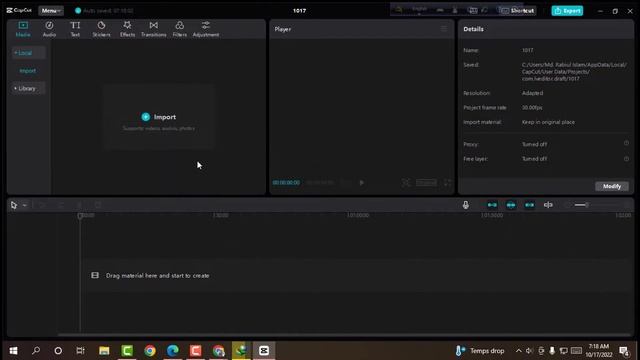The image size is (640, 360).
Task: Open the Audio tab
Action: pos(49,29)
